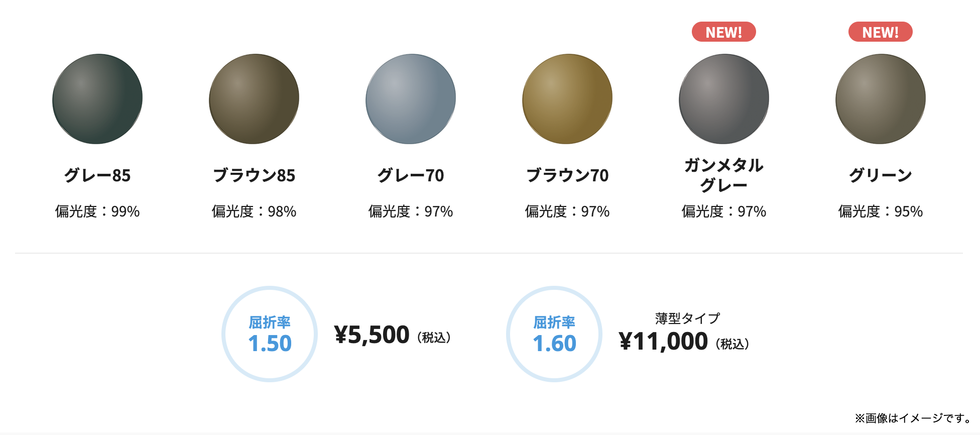Click the NEW! badge above グリーン
The width and height of the screenshot is (980, 435).
[880, 32]
